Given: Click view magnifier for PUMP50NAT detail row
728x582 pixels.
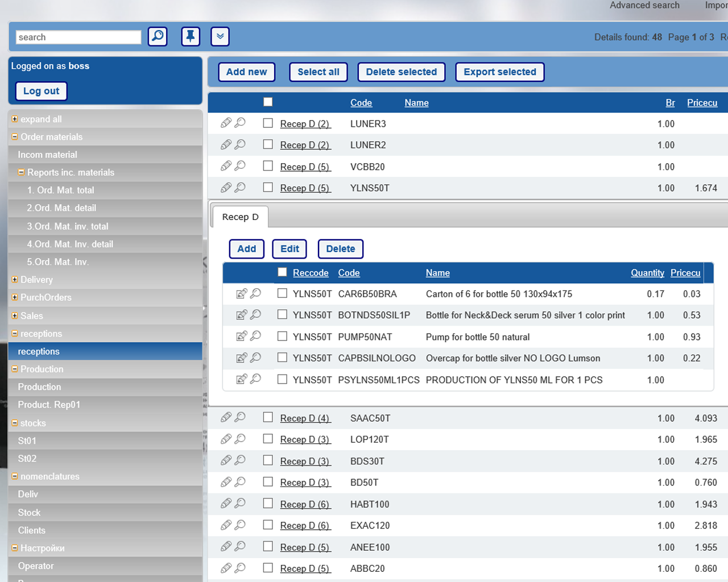Looking at the screenshot, I should click(256, 336).
